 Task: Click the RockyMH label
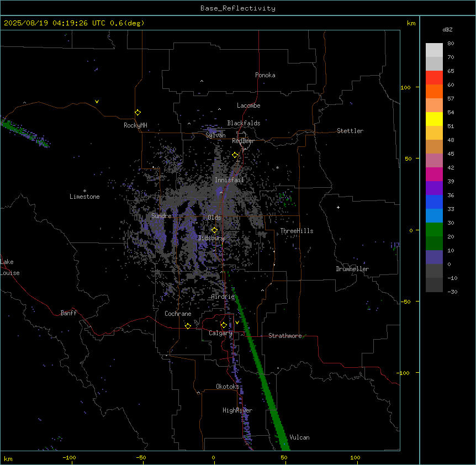[135, 125]
